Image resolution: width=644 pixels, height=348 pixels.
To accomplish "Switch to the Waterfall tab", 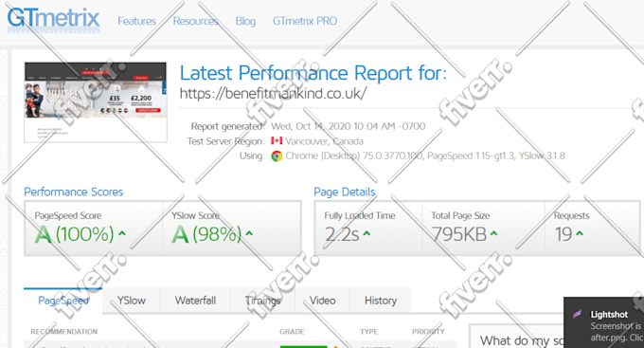I will pos(195,301).
